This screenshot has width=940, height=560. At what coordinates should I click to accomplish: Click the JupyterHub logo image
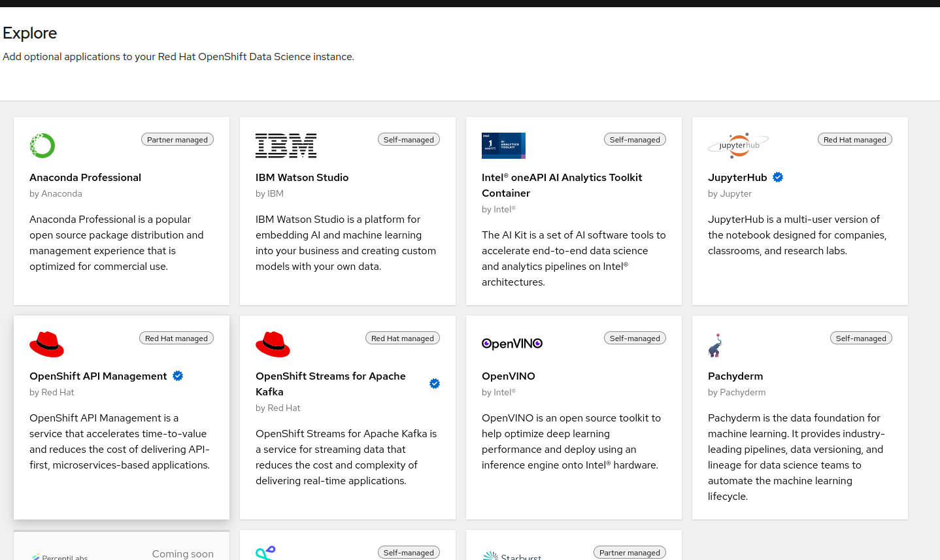point(738,145)
